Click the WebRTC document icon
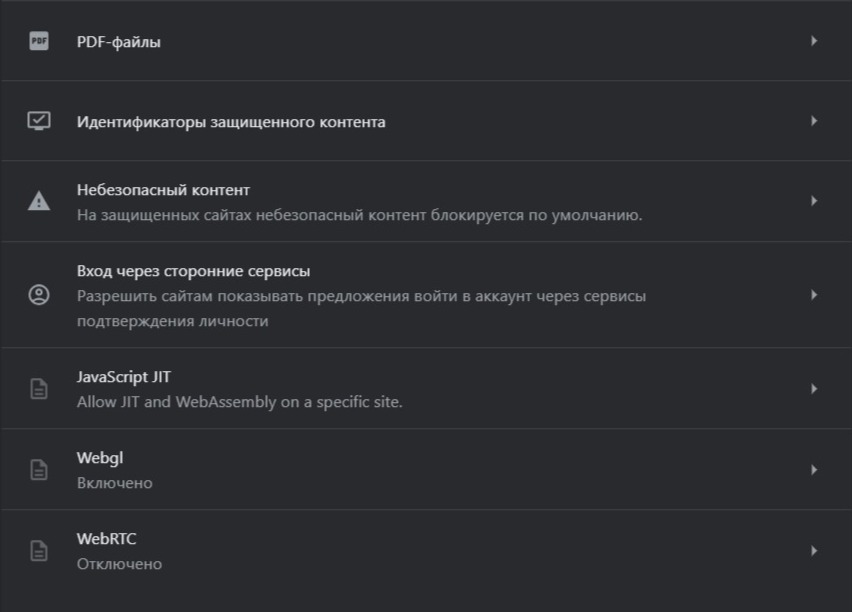Viewport: 852px width, 612px height. pyautogui.click(x=39, y=551)
